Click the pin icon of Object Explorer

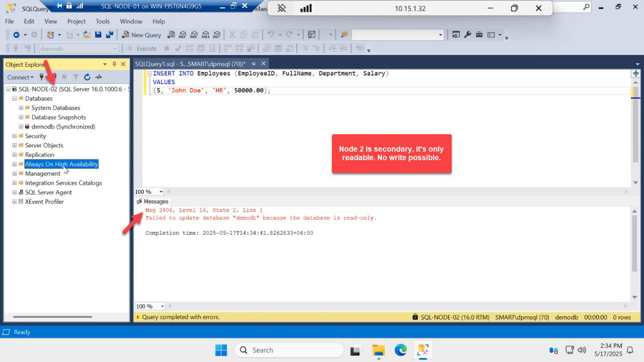tap(114, 64)
